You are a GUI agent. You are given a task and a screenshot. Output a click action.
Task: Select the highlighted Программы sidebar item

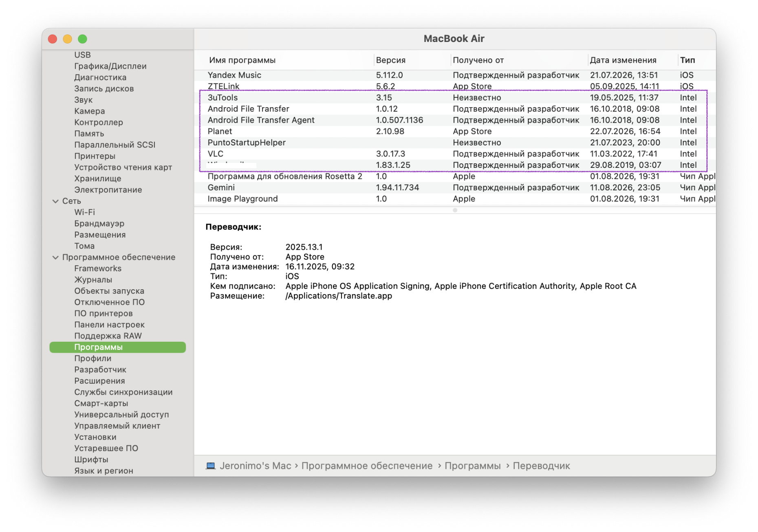117,347
